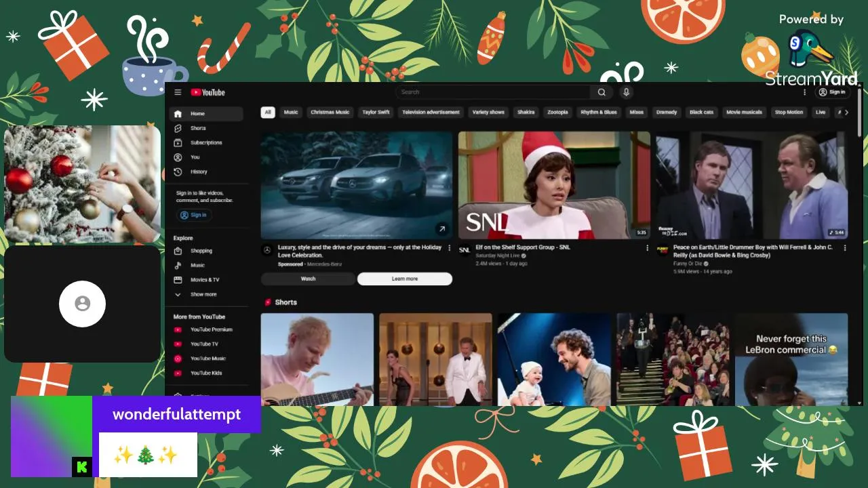Open options for SNL video
The image size is (868, 488).
647,248
